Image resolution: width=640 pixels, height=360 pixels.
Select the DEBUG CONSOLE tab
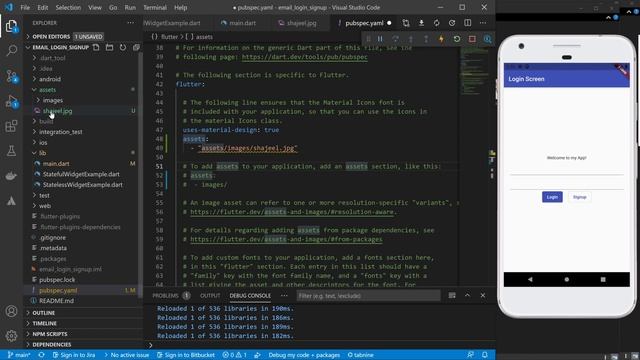tap(250, 295)
